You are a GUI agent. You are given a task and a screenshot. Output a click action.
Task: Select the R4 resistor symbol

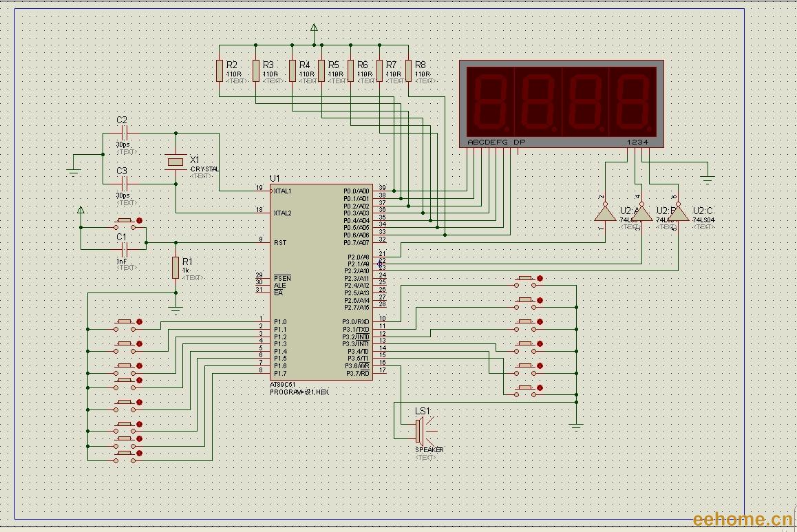click(x=293, y=71)
